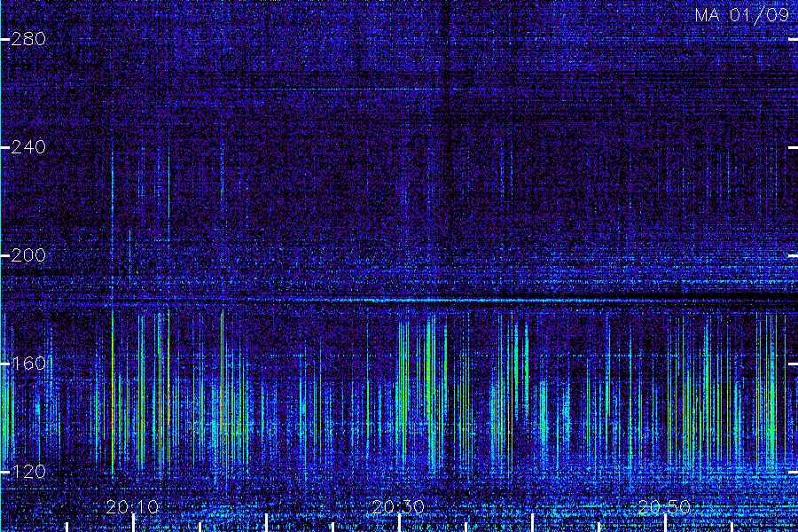Click the 20:30 time axis label

pyautogui.click(x=398, y=507)
